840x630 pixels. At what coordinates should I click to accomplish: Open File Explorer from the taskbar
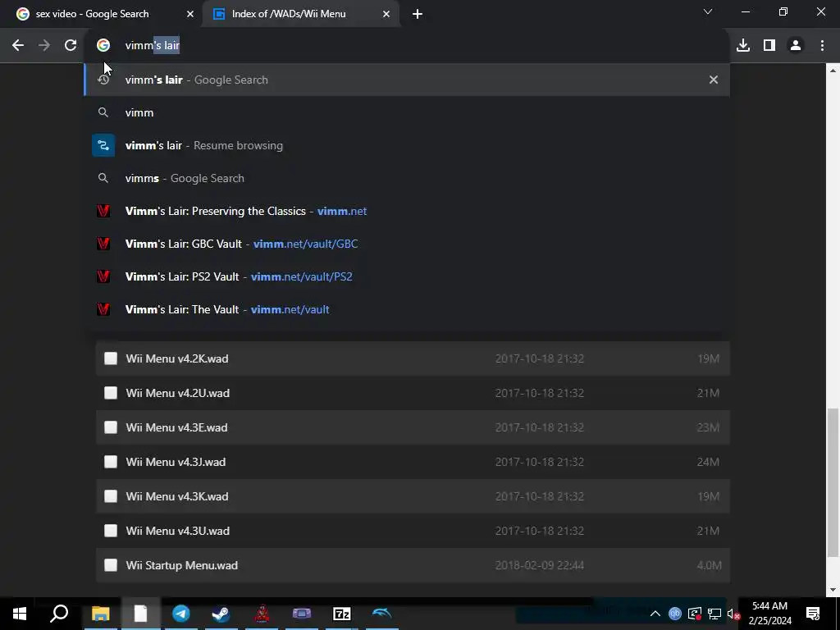tap(100, 614)
